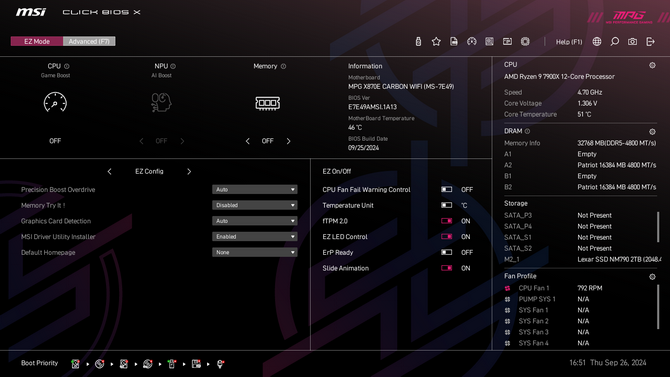Click right arrow of NPU AI Boost selector
This screenshot has height=377, width=670.
182,141
